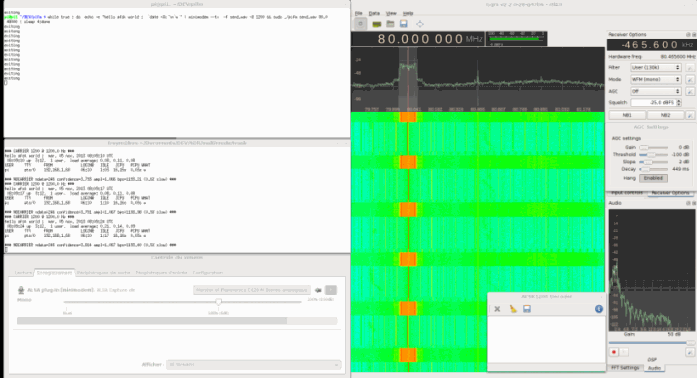
Task: Click the demodulator options icon beside Mode
Action: [x=690, y=80]
